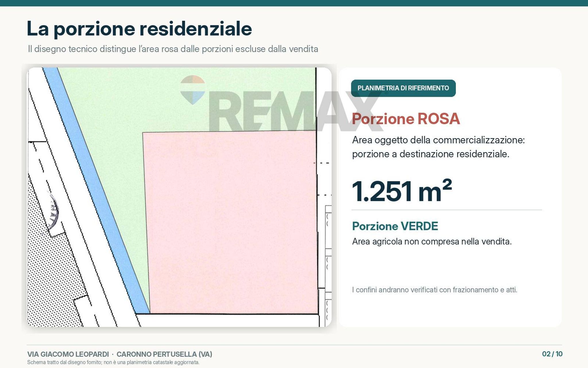
Task: Click the '02 / 10' page indicator
Action: (x=552, y=354)
